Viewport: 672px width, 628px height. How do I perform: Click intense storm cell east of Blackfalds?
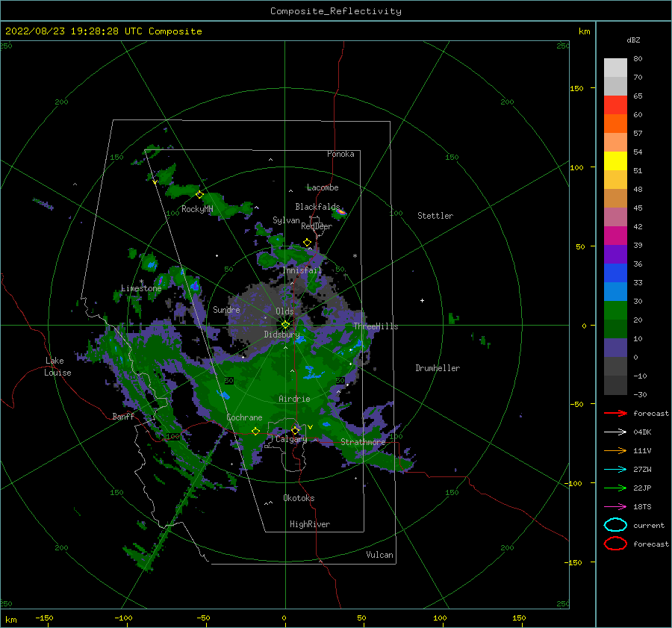340,212
